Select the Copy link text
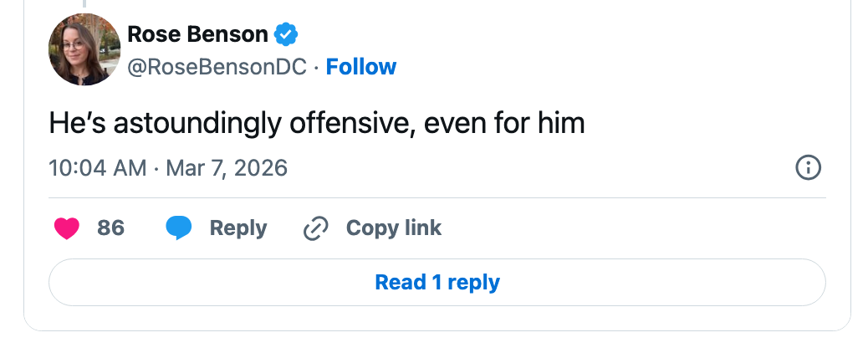Viewport: 868px width, 353px height. coord(393,228)
